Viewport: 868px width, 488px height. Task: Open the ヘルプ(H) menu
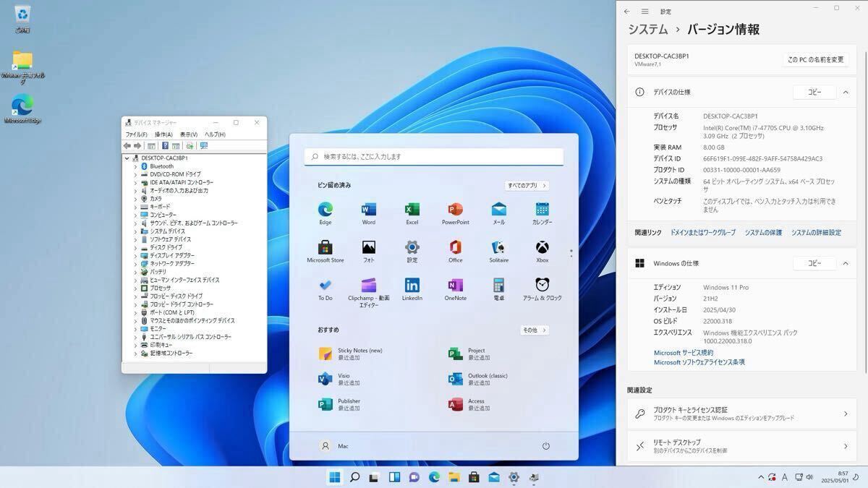215,134
